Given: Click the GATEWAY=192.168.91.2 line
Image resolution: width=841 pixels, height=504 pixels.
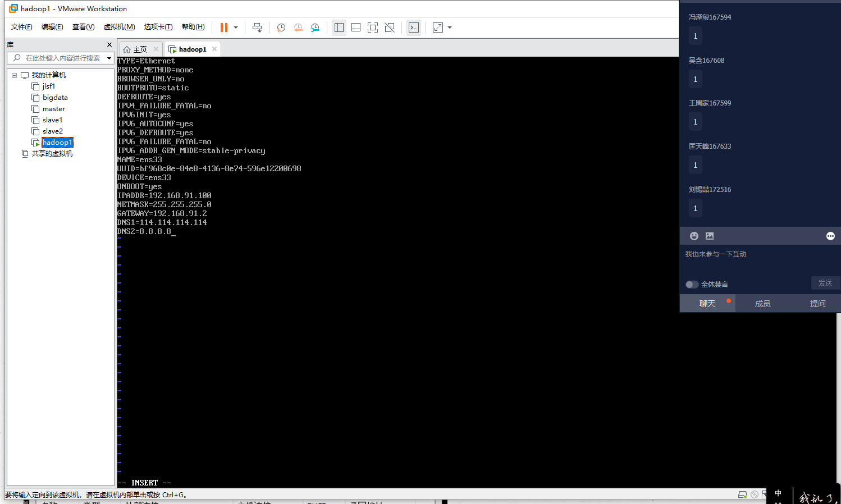Looking at the screenshot, I should [162, 214].
